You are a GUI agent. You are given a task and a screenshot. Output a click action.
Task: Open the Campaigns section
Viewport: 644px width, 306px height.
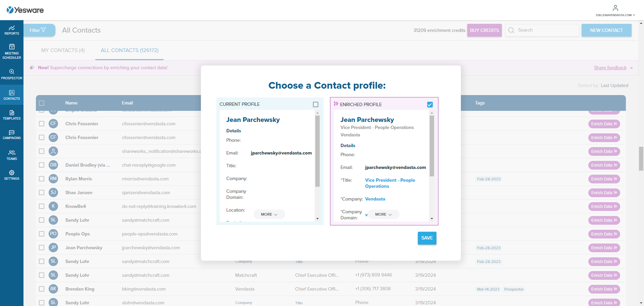tap(12, 134)
